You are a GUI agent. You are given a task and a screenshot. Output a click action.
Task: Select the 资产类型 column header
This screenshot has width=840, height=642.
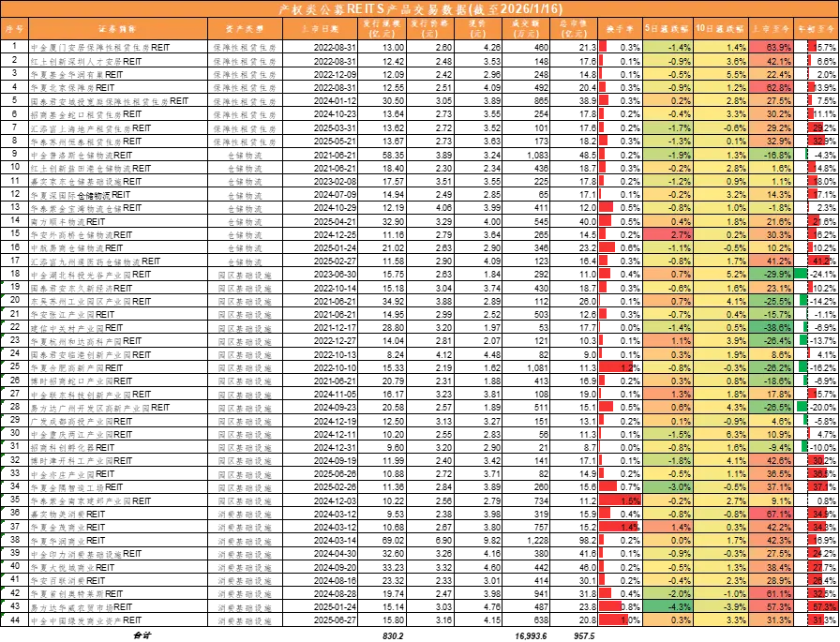tap(245, 29)
